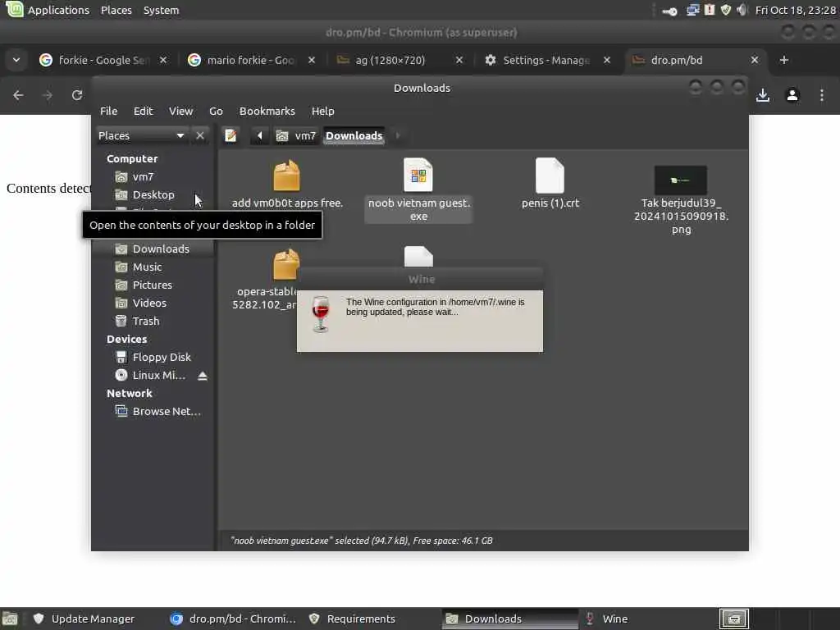Open the File menu
Screen dimensions: 840x630
pos(109,111)
